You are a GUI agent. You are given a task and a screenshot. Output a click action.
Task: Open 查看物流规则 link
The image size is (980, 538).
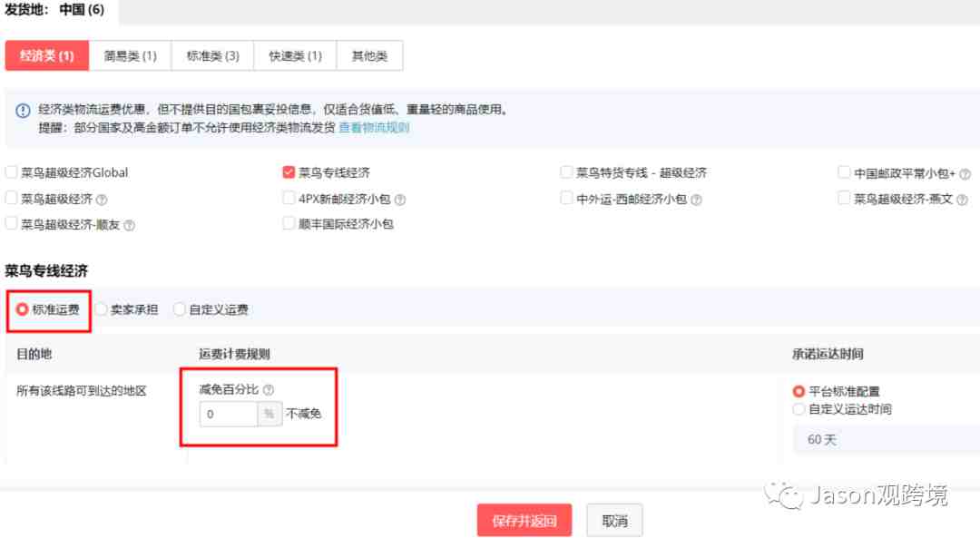pos(374,128)
